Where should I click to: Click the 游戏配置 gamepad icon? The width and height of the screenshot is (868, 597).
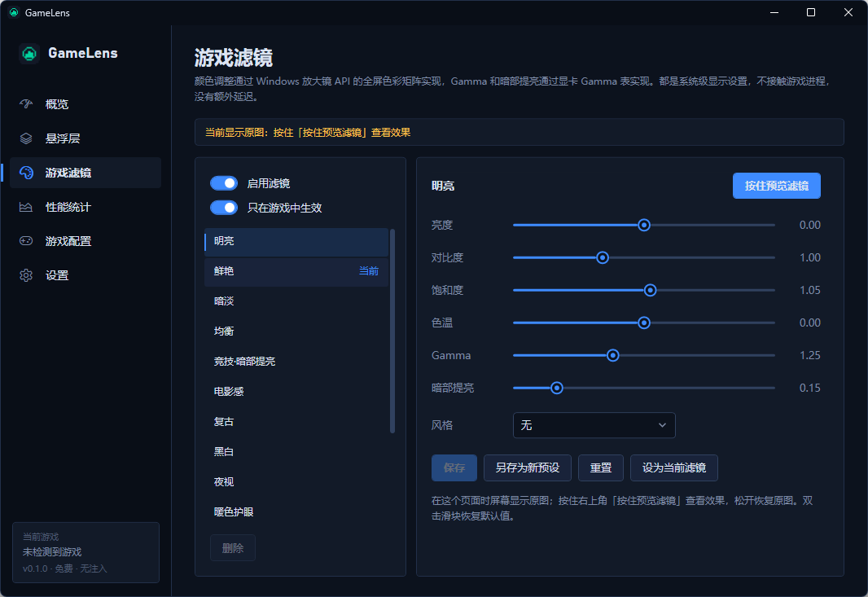click(26, 241)
